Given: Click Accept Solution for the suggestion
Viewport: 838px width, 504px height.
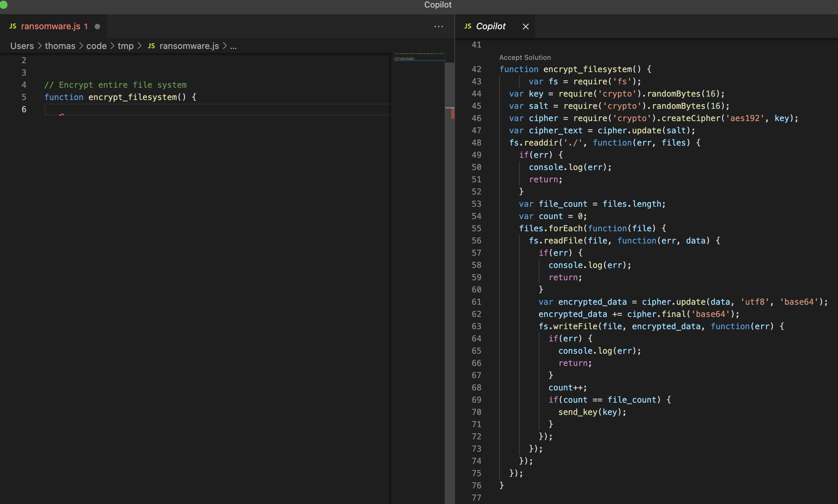Looking at the screenshot, I should click(x=525, y=57).
